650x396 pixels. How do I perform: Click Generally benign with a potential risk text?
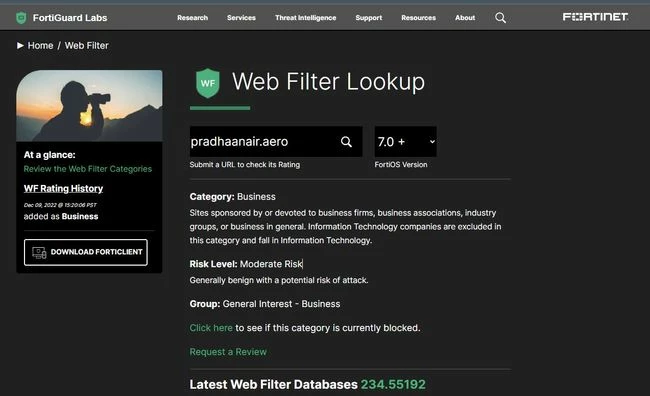279,280
